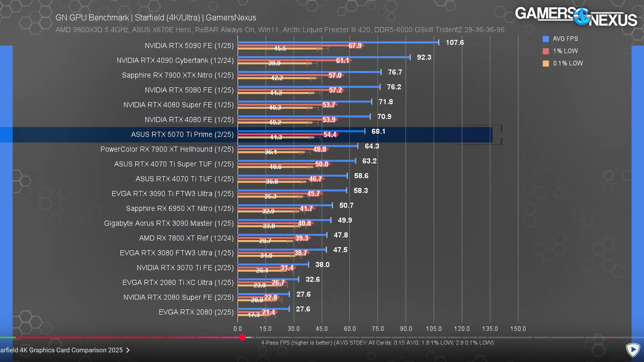Viewport: 644px width, 362px height.
Task: Click the blue AVG FPS legend square
Action: (x=546, y=39)
